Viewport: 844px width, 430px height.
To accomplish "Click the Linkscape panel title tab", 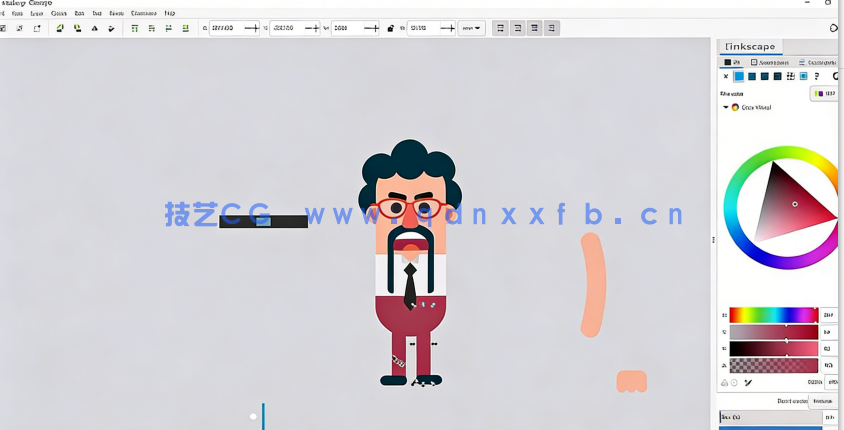I will [750, 47].
